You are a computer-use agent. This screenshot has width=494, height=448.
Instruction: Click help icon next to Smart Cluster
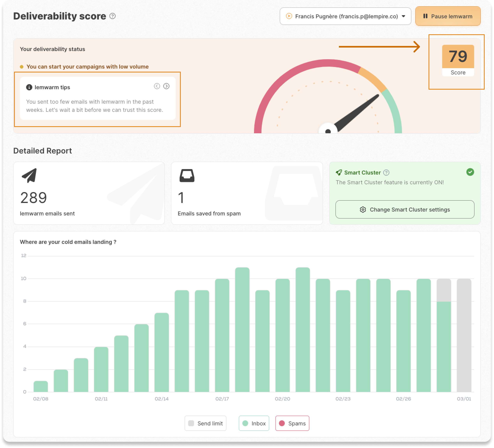(386, 173)
